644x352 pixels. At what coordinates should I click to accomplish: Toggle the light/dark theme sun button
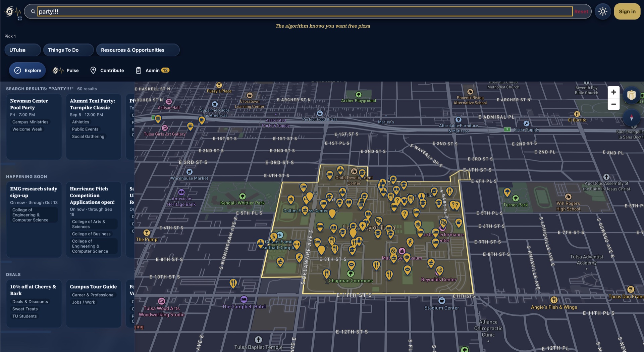coord(603,11)
